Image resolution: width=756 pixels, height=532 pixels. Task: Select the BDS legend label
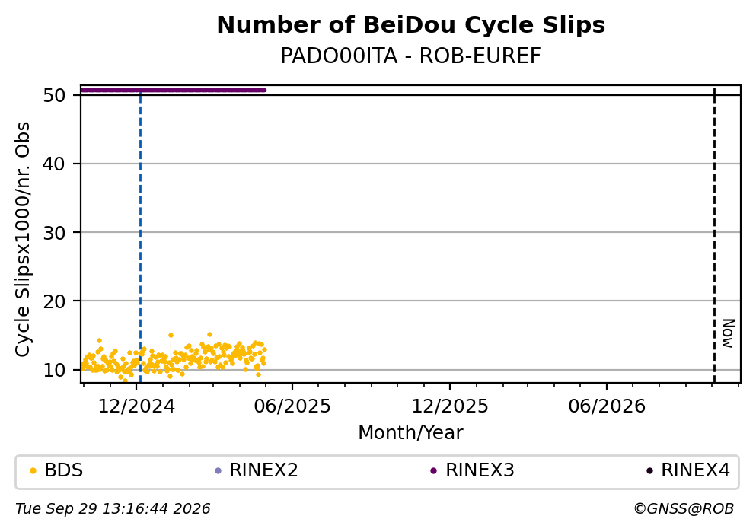64,470
